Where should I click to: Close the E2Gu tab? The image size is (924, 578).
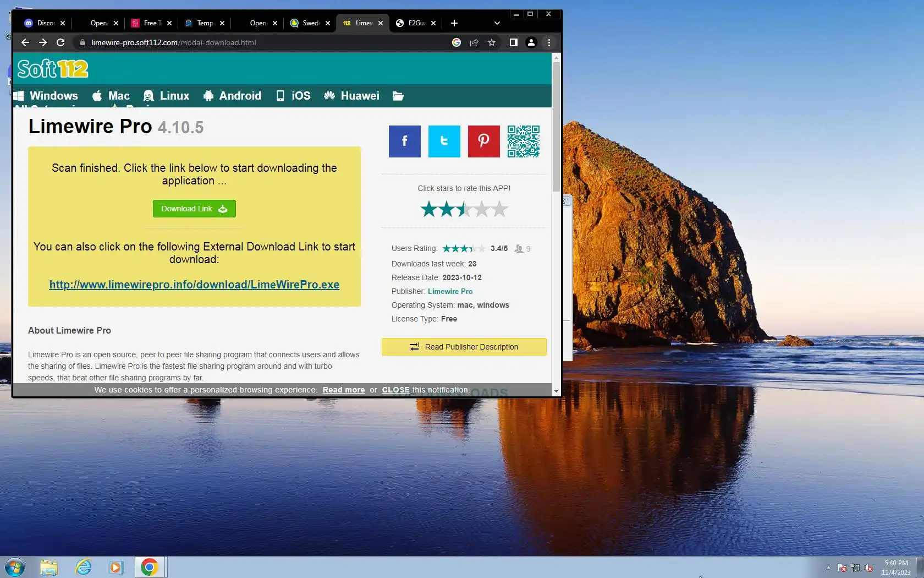coord(433,23)
